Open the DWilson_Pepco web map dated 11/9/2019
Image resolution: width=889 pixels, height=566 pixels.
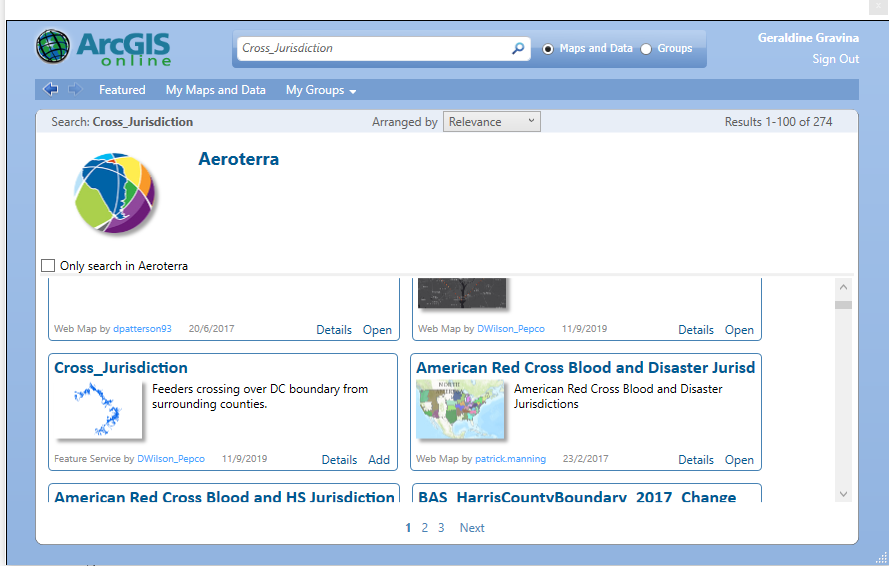[739, 330]
